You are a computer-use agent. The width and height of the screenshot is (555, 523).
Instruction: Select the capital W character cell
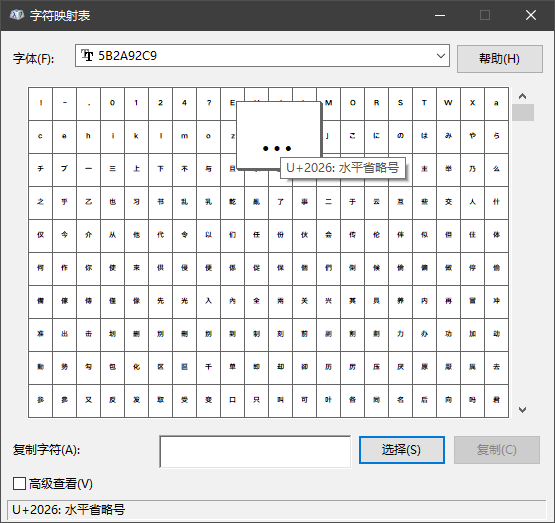click(x=448, y=104)
